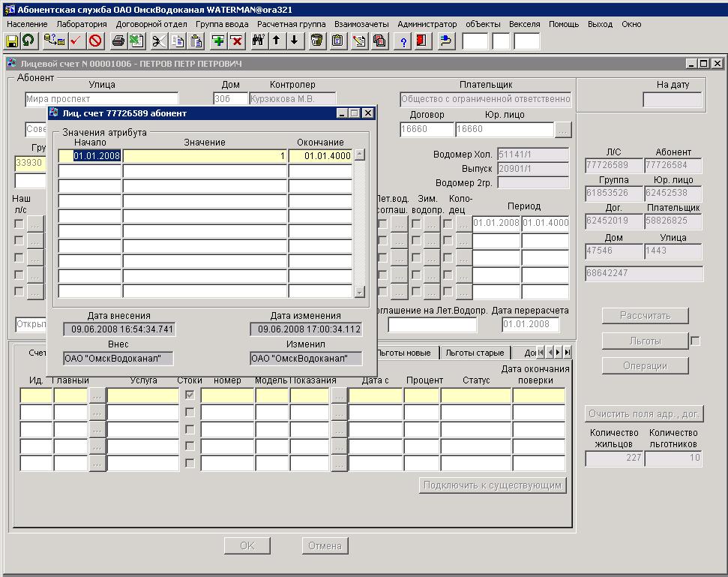The height and width of the screenshot is (577, 728).
Task: Toggle the first-row Стоки checkbox
Action: pyautogui.click(x=190, y=395)
